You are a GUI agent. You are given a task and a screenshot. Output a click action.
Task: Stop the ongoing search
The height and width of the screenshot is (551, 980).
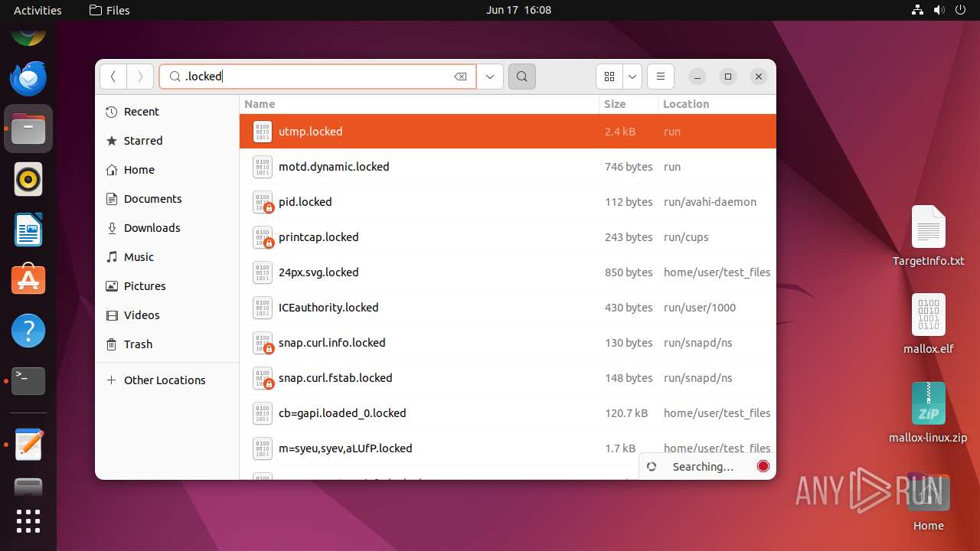click(x=763, y=467)
